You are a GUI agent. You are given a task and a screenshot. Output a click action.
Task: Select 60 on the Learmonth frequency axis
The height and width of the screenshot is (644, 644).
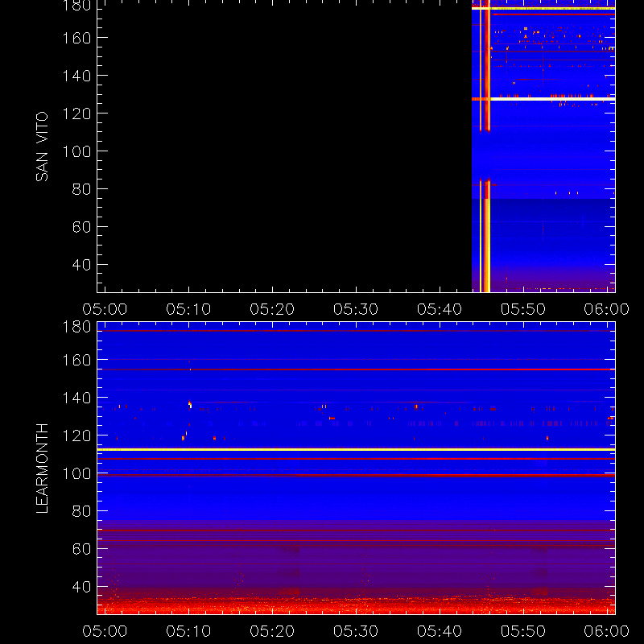[x=81, y=549]
